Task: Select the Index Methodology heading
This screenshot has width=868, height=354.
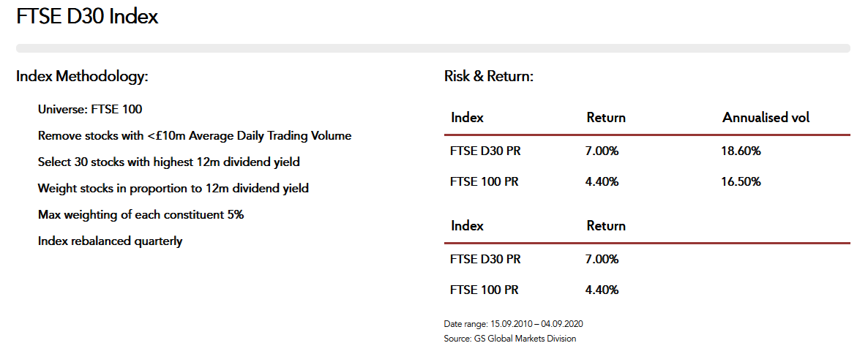Action: click(83, 76)
